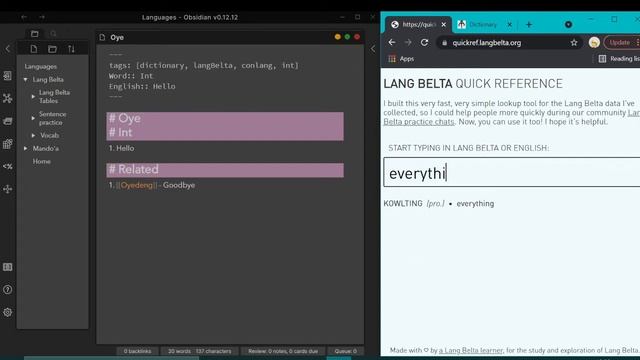Open graph view from Obsidian ribbon
This screenshot has height=360, width=640.
pyautogui.click(x=7, y=98)
